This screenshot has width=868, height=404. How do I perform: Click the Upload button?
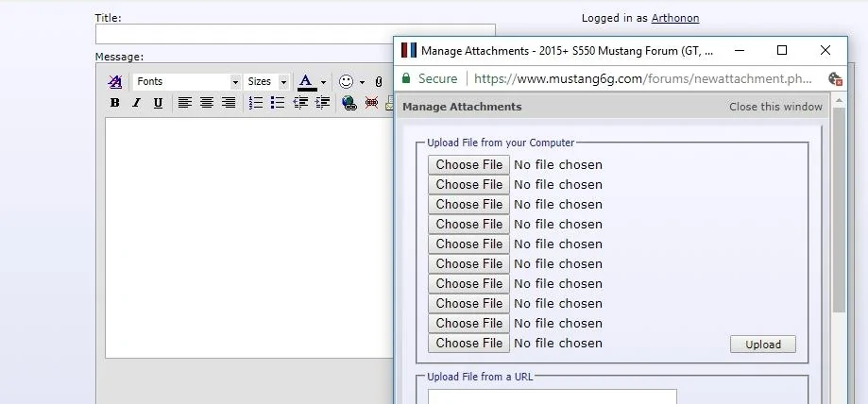tap(763, 345)
